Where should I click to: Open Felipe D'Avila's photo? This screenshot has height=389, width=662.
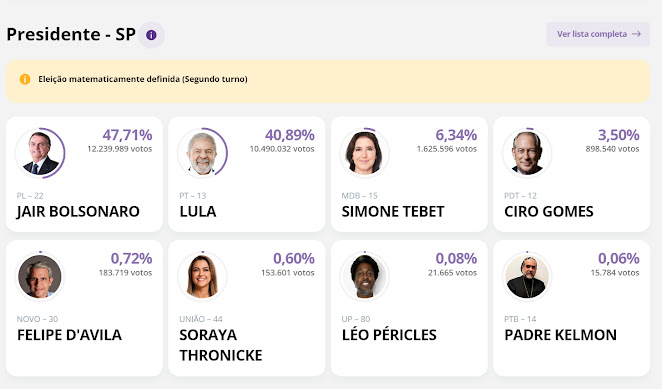click(x=40, y=276)
